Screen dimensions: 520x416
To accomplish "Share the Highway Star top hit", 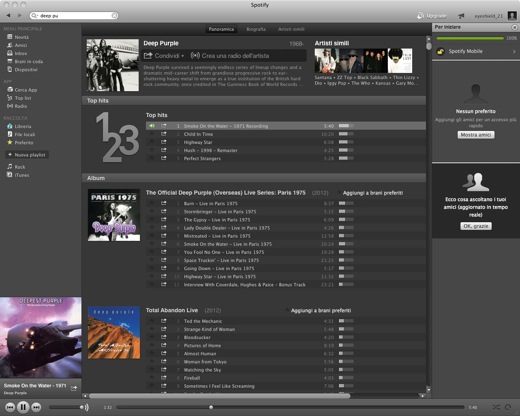I will pos(163,142).
